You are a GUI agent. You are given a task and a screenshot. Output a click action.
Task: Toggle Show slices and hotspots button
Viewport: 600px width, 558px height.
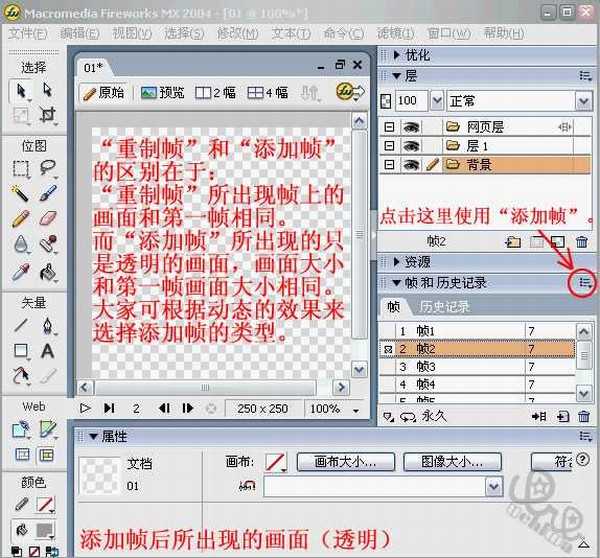pos(47,455)
